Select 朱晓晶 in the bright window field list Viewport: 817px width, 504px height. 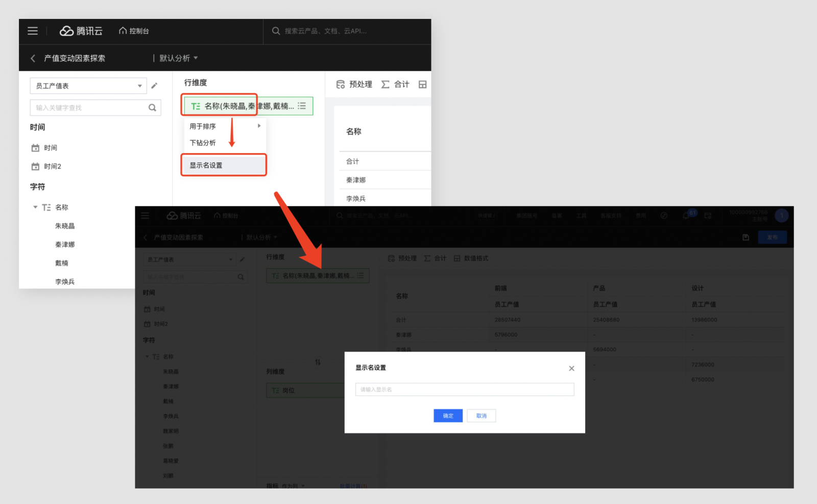(65, 226)
